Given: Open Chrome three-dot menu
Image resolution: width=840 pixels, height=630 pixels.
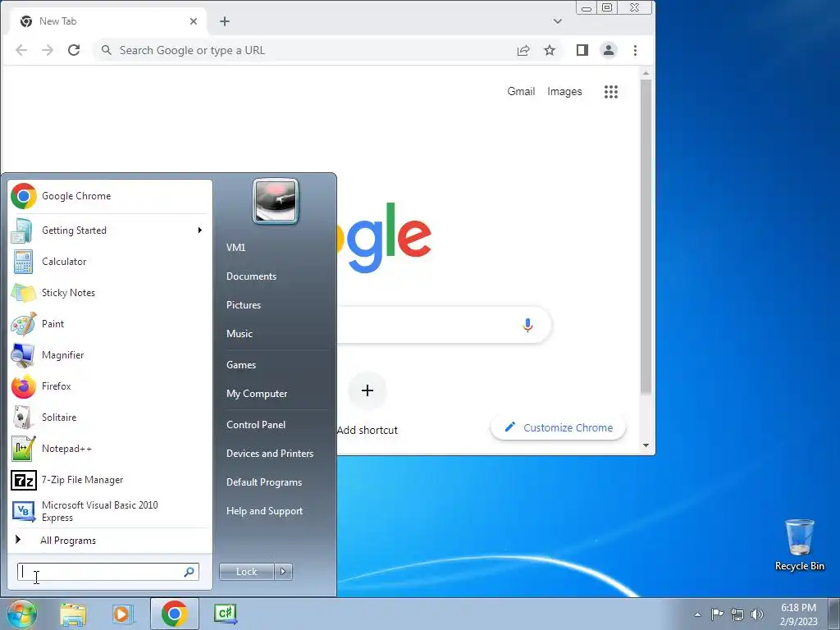Looking at the screenshot, I should click(636, 50).
